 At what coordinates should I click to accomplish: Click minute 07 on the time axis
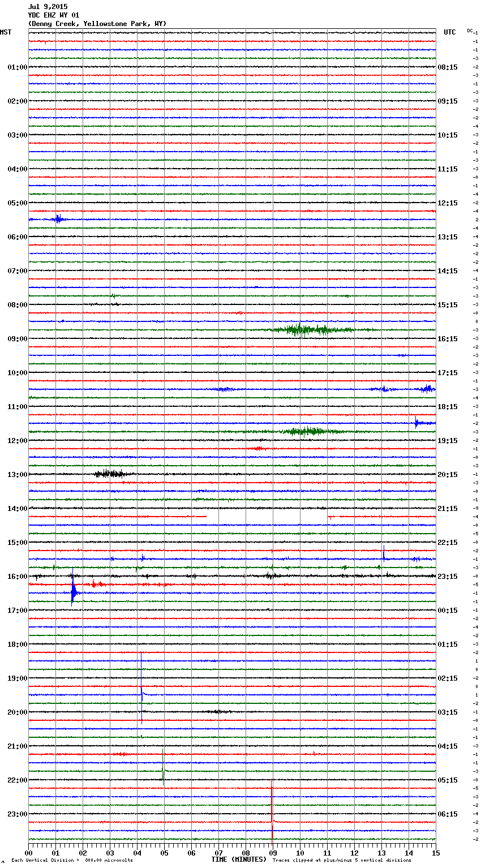[x=218, y=853]
